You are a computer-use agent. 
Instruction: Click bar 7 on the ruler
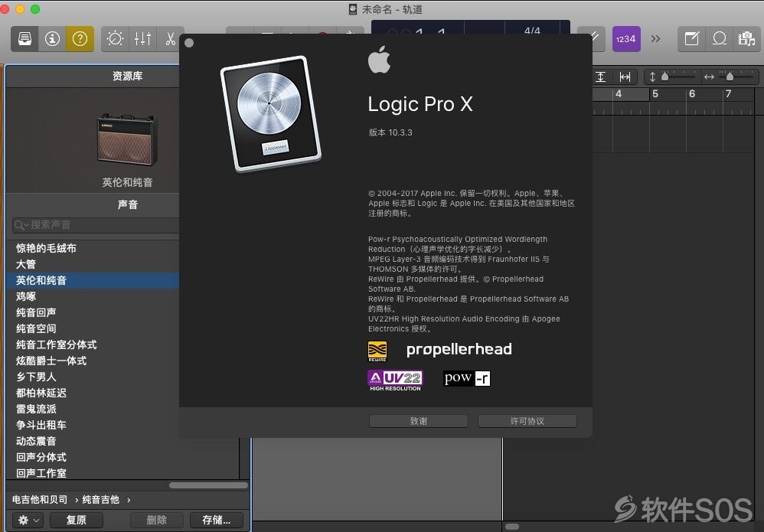(x=729, y=94)
